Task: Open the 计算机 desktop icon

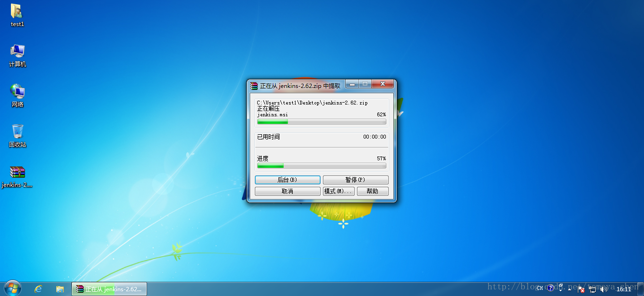Action: pyautogui.click(x=17, y=56)
